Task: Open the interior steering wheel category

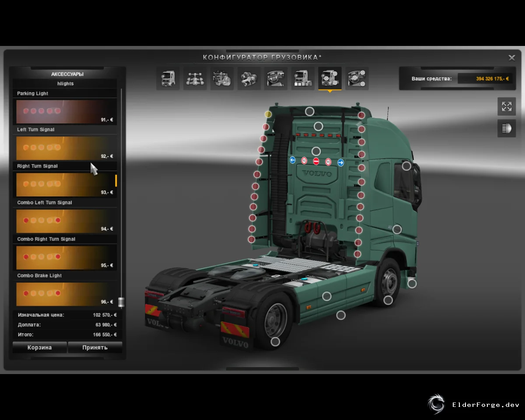Action: coord(276,78)
